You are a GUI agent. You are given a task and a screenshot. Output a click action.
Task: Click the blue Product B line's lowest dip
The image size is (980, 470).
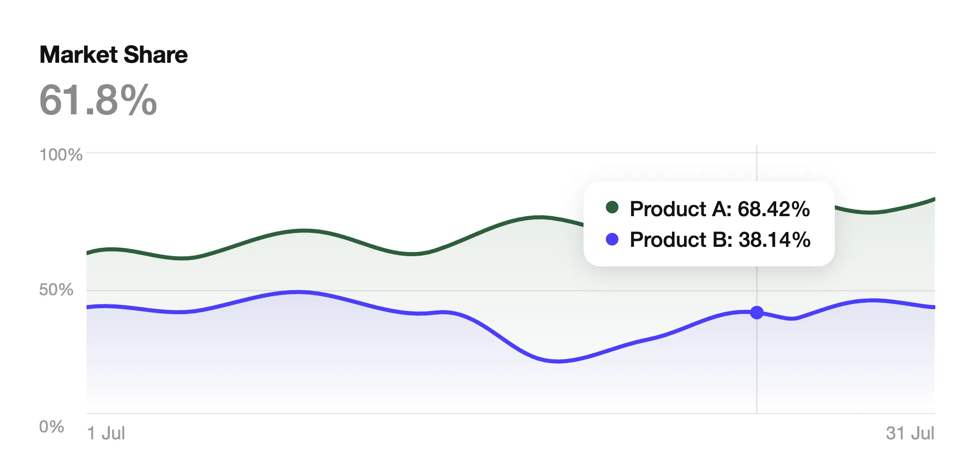(x=558, y=361)
